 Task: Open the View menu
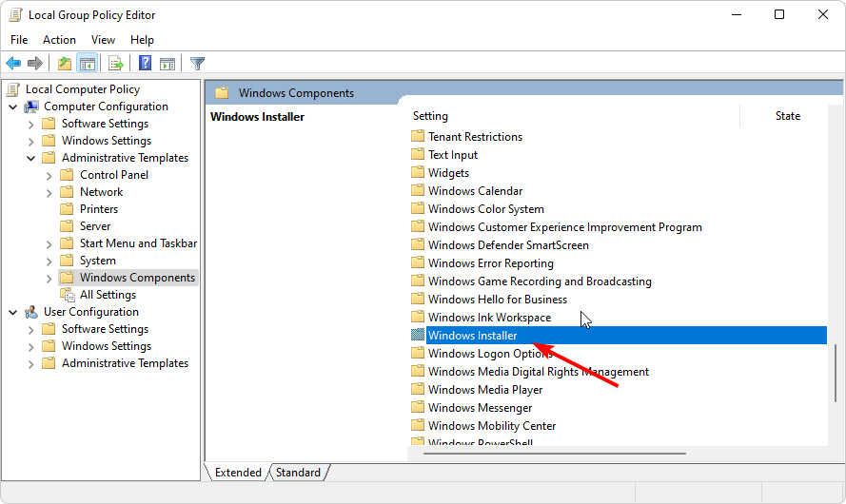coord(103,40)
